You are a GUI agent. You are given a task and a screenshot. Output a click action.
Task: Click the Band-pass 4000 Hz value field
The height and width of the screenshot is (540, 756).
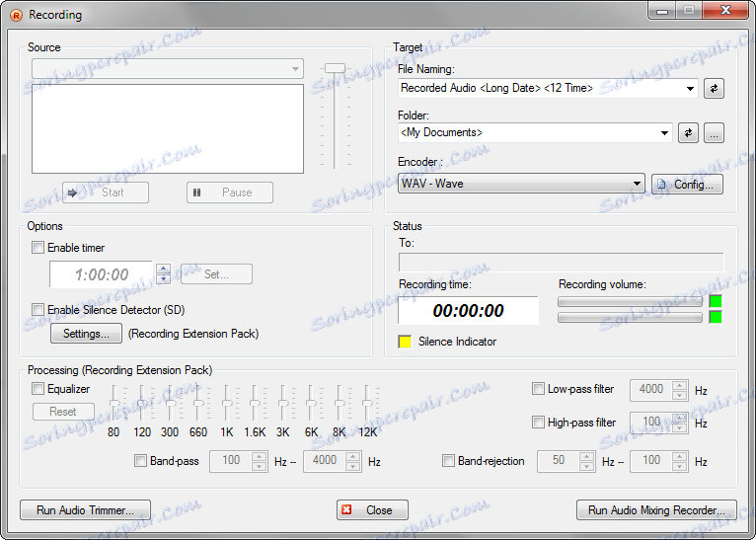325,461
